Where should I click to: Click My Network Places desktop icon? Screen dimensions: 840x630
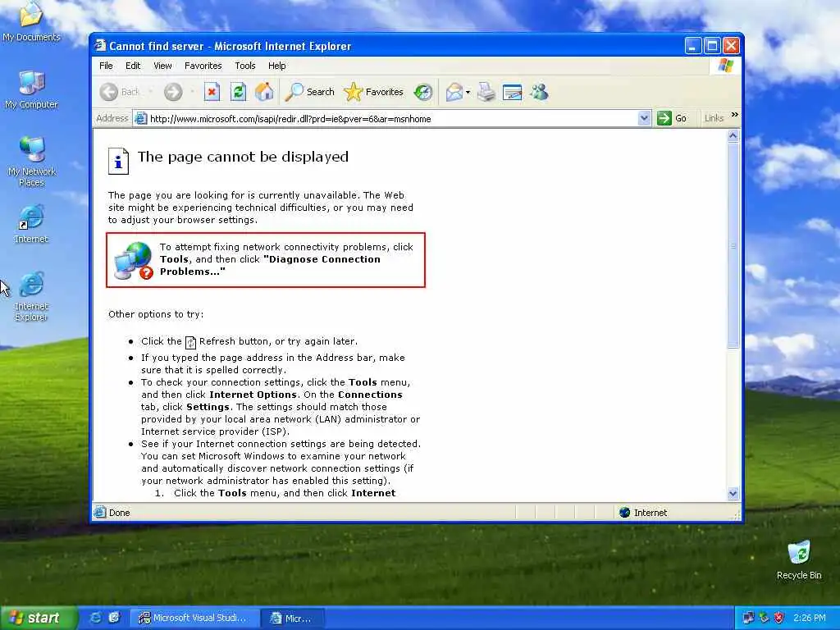[x=32, y=162]
